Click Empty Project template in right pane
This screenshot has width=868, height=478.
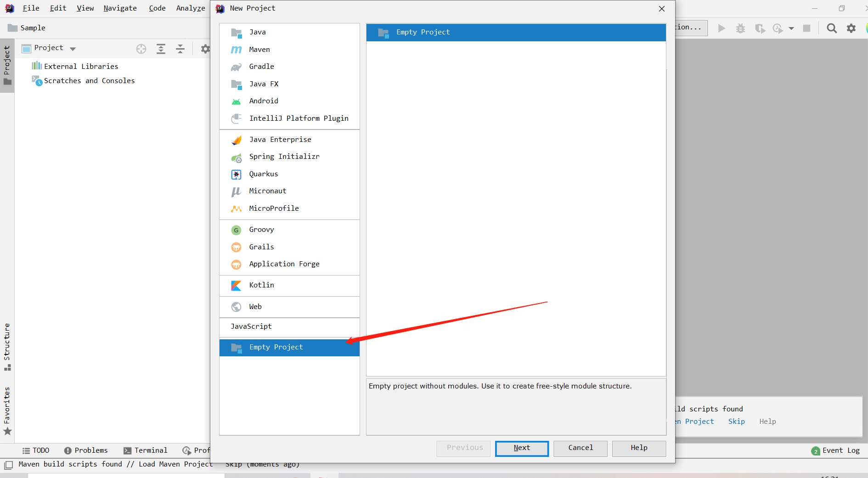coord(516,32)
